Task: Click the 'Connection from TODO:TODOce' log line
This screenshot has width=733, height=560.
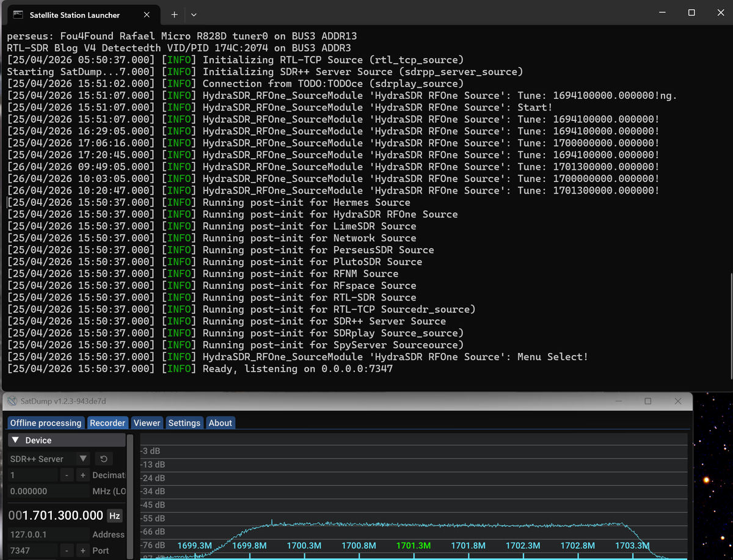Action: click(x=235, y=84)
